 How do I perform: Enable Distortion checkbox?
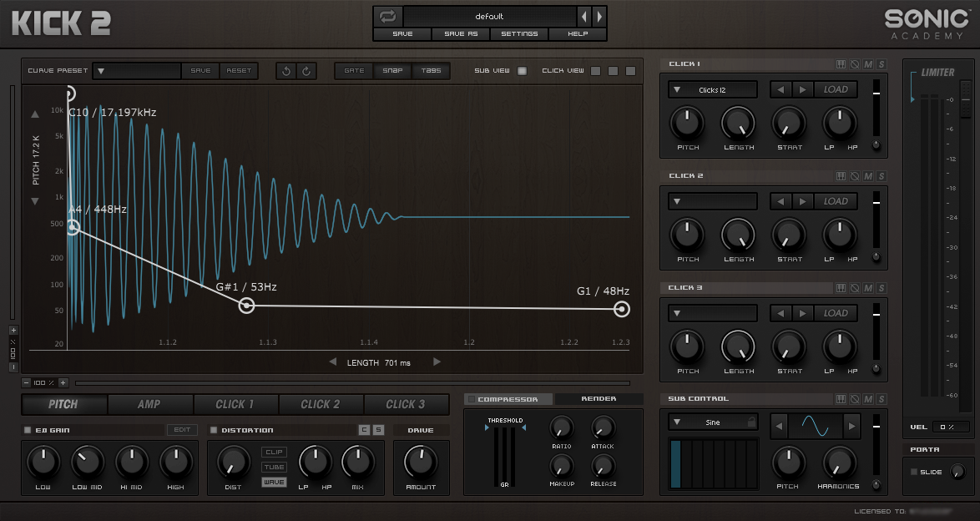[213, 430]
